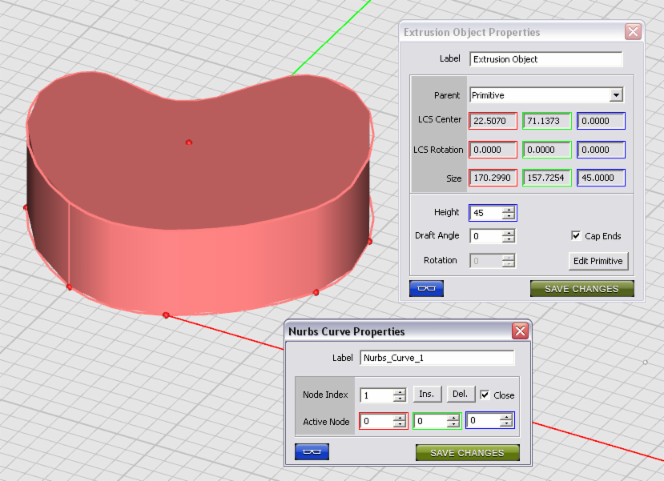Toggle the Cap Ends checkbox

[576, 236]
